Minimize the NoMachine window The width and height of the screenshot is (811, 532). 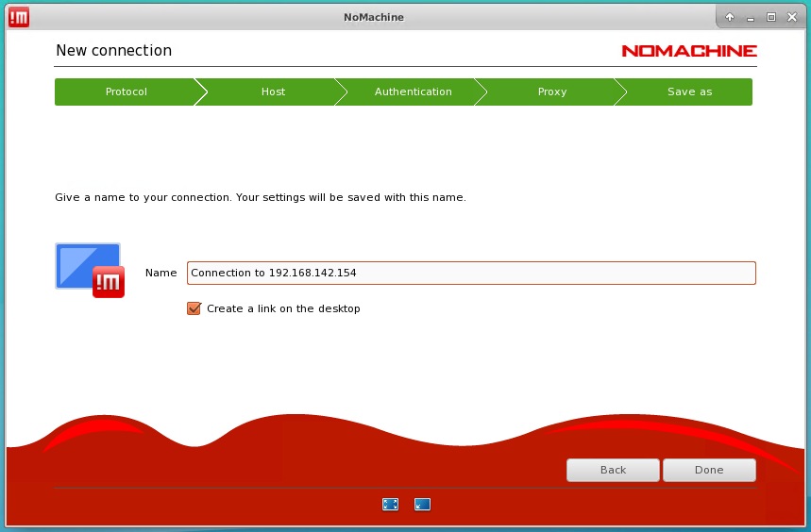751,18
